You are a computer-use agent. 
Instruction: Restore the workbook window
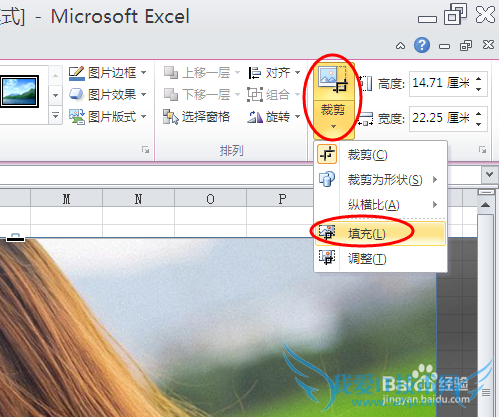(x=466, y=45)
